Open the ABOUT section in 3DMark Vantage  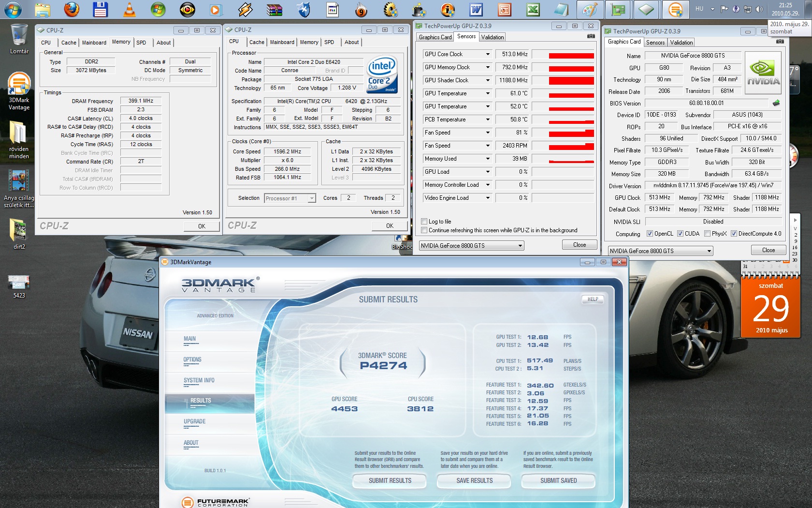click(191, 443)
